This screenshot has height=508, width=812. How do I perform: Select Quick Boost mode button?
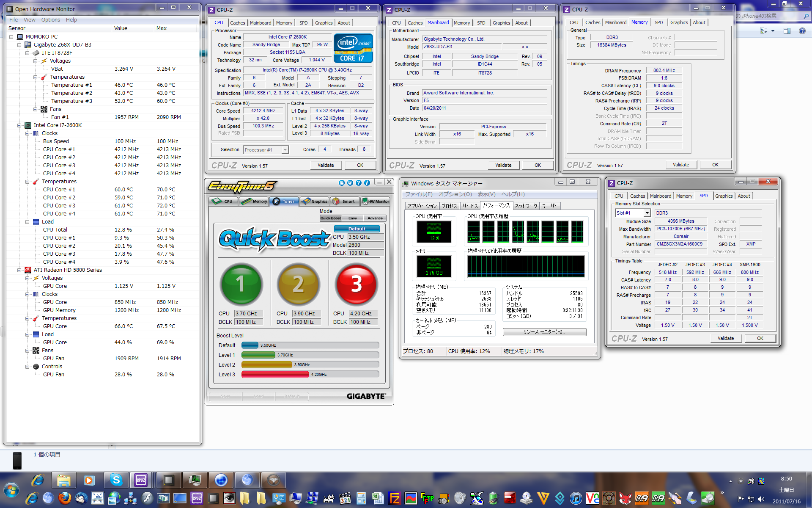tap(330, 218)
